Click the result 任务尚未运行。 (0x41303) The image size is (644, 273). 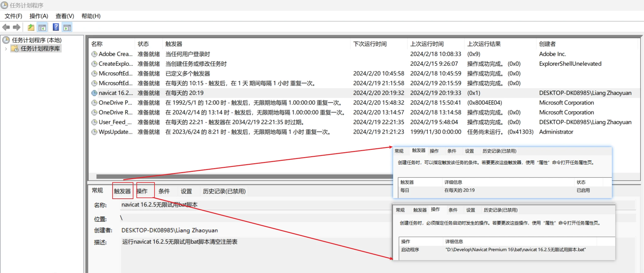(500, 132)
